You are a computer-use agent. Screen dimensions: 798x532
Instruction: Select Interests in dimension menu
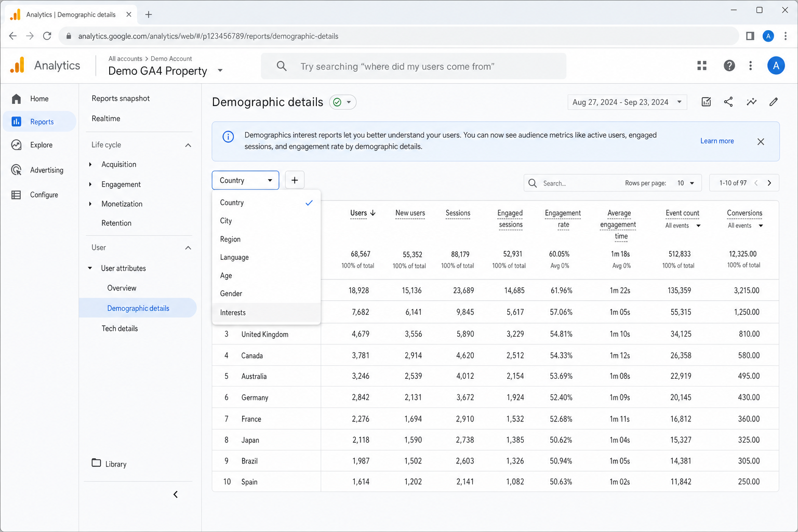click(267, 312)
